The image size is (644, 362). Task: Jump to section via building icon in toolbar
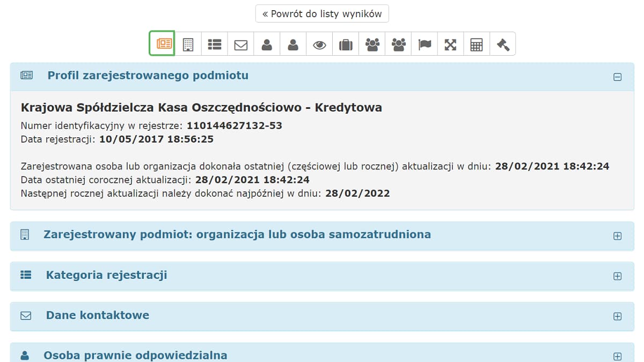(188, 44)
